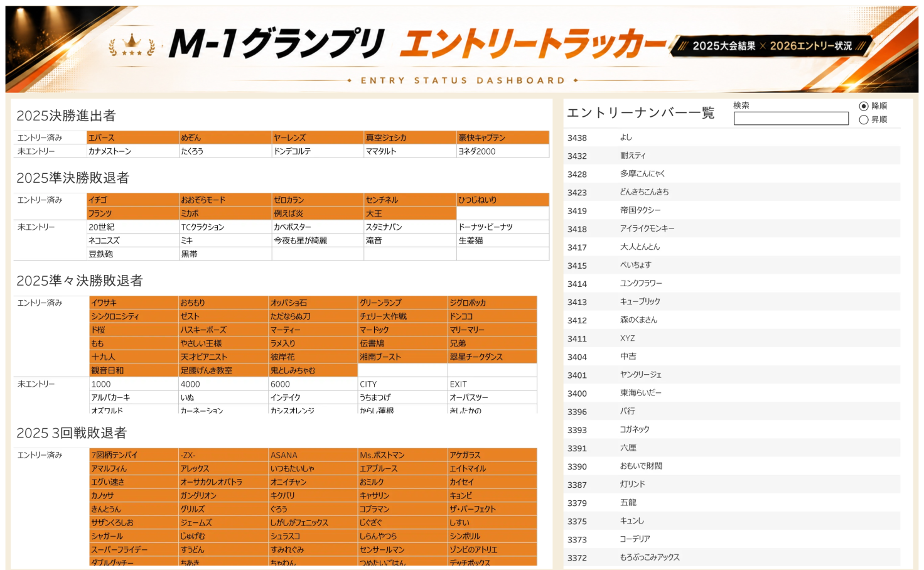Click the たくろう cell
Screen dimensions: 924x570
click(x=225, y=151)
